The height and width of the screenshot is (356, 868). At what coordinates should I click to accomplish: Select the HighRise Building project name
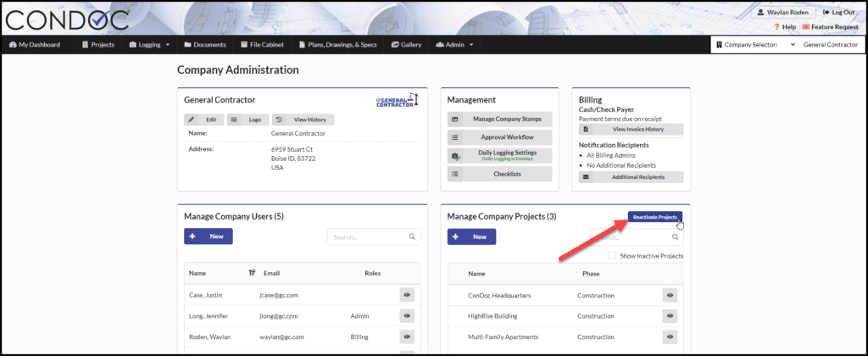(492, 316)
